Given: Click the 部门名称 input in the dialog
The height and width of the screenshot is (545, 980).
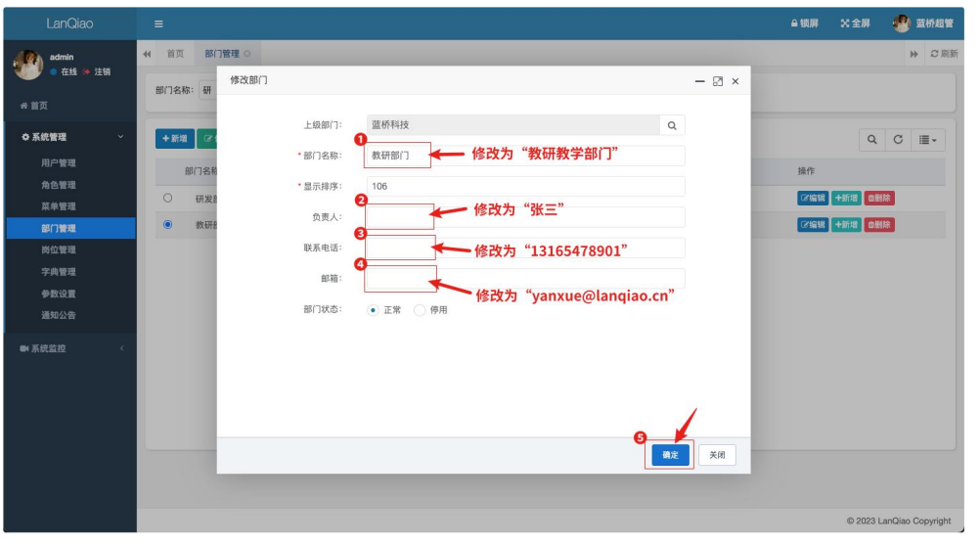Looking at the screenshot, I should point(525,156).
